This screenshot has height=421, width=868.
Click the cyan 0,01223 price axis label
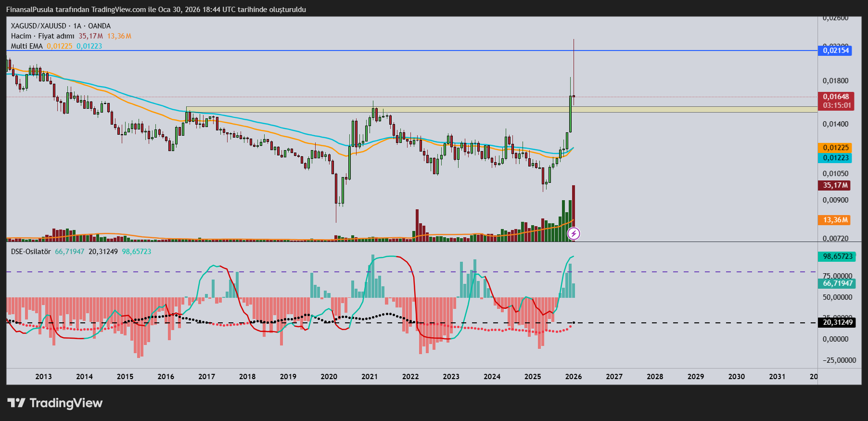pyautogui.click(x=835, y=158)
